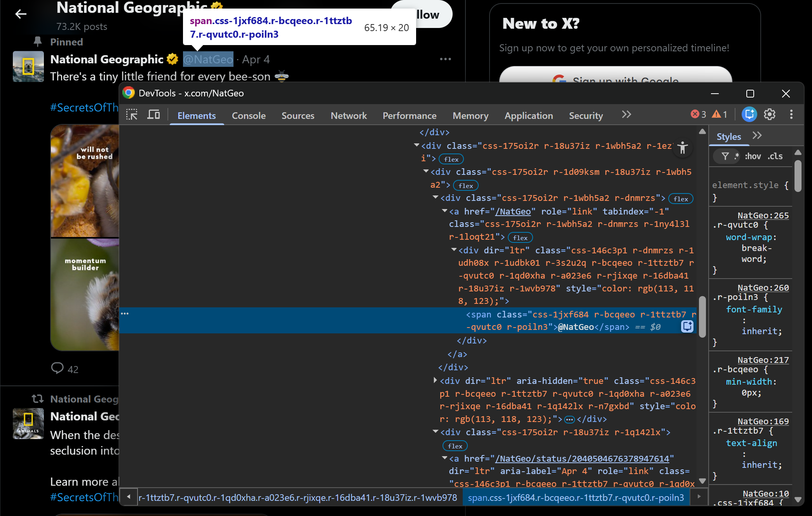Click the accessibility figure floating button
Viewport: 812px width, 516px height.
pos(683,148)
